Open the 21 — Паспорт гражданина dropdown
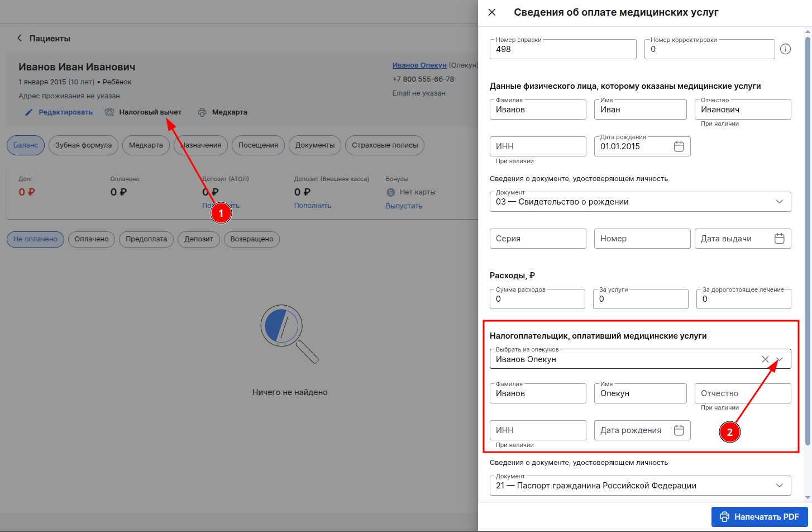The height and width of the screenshot is (532, 812). coord(641,486)
